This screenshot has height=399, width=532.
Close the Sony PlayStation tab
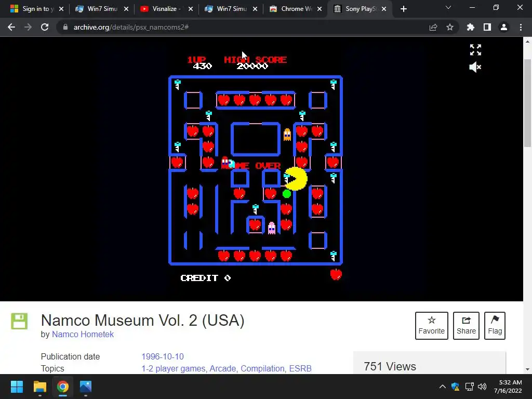tap(384, 9)
